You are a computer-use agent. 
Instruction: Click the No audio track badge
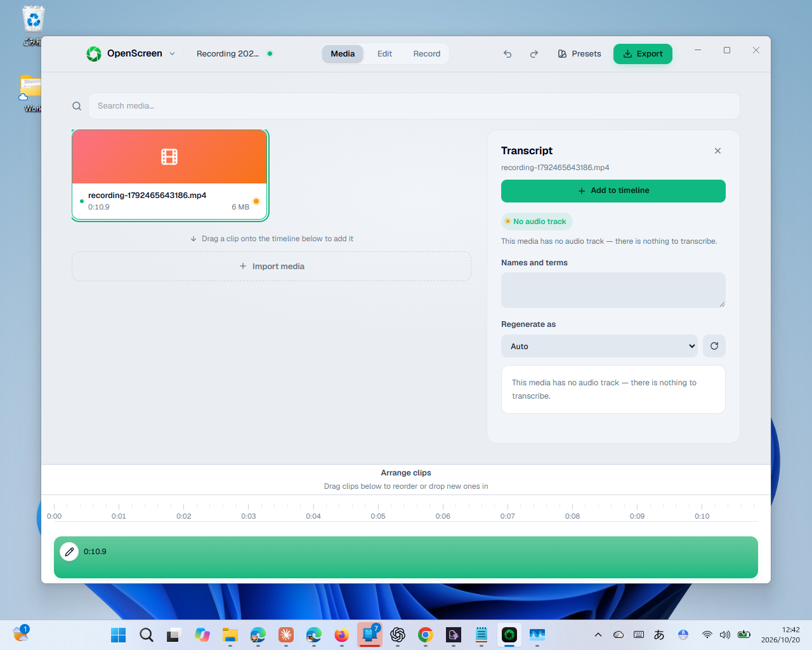pyautogui.click(x=537, y=222)
